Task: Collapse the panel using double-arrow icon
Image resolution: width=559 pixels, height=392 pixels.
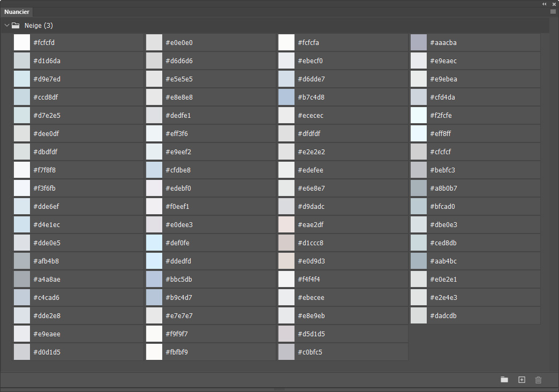Action: tap(545, 4)
